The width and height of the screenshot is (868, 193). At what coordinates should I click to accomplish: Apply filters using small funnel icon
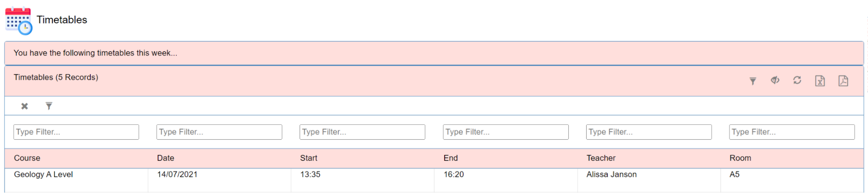tap(49, 106)
